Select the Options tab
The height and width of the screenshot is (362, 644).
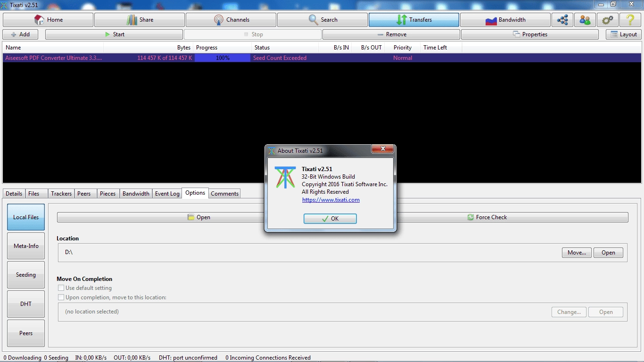[x=195, y=193]
